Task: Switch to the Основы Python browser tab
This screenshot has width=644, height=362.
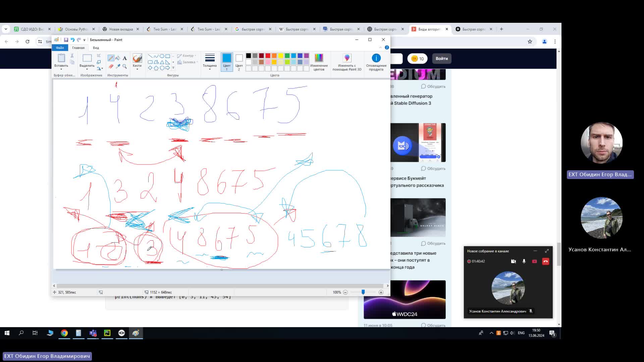Action: coord(76,29)
